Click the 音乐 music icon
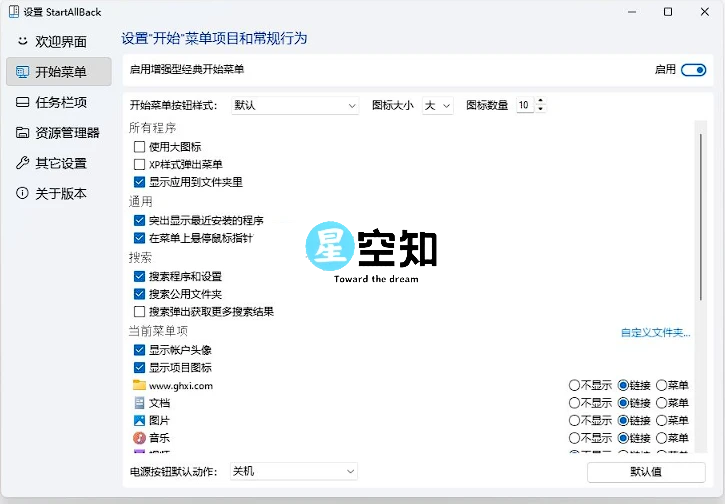Viewport: 725px width, 504px height. pos(139,437)
